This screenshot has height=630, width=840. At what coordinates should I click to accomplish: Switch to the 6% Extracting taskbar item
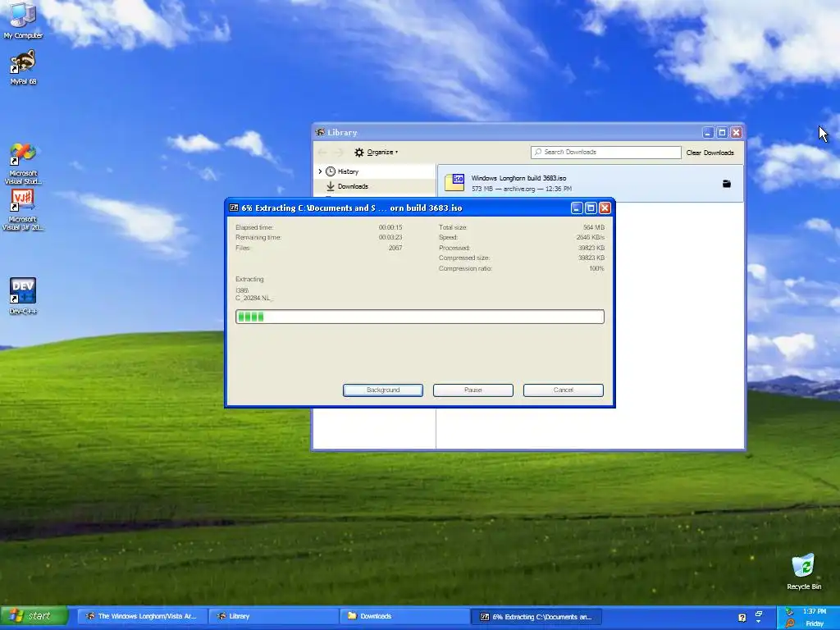click(536, 617)
